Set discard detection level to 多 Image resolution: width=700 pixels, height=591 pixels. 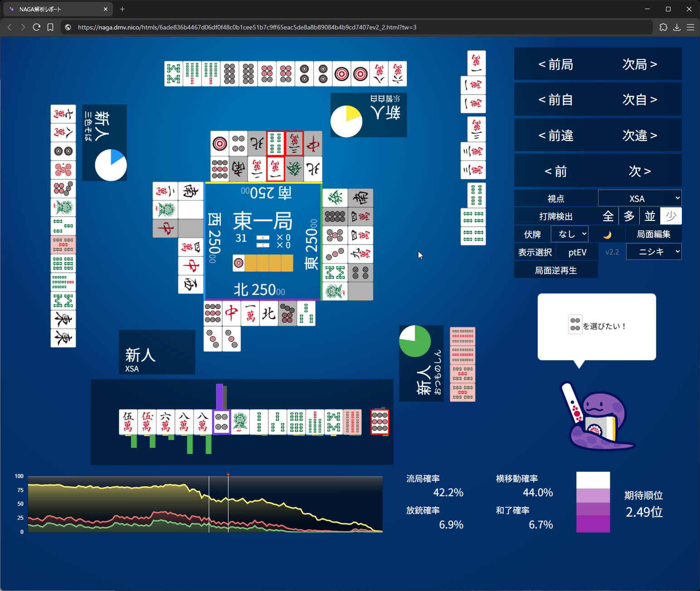(x=629, y=216)
